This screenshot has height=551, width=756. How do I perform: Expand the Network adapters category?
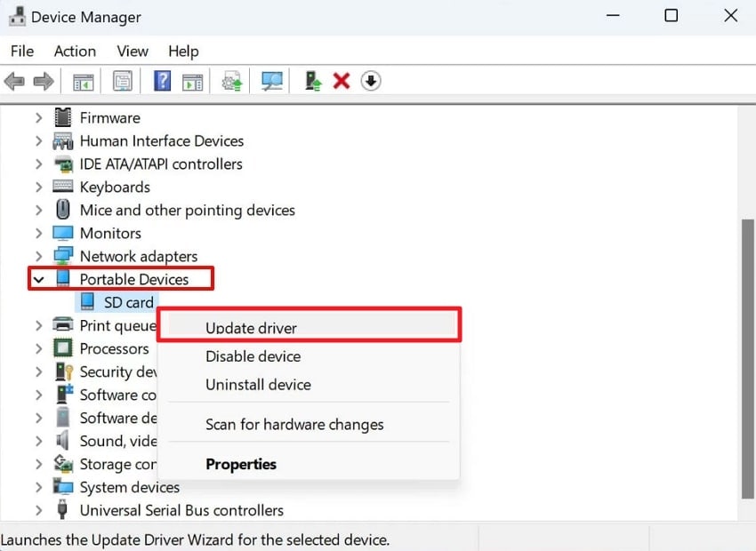[x=37, y=256]
